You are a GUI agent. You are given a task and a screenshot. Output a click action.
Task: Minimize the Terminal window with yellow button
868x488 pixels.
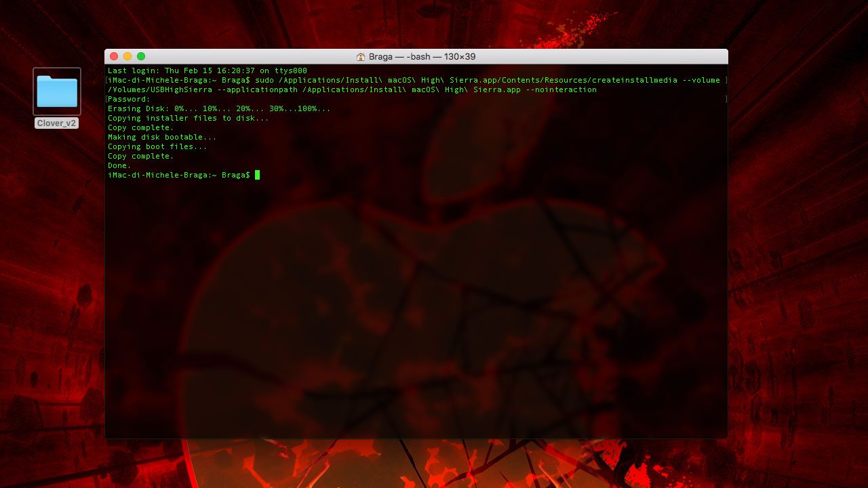[127, 56]
